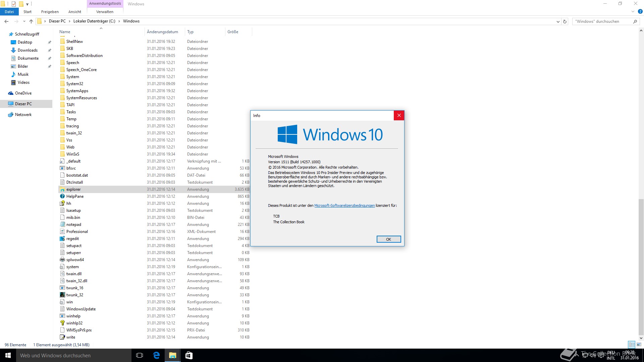Viewport: 644px width, 362px height.
Task: Sort by Änderungsdatum column header
Action: coord(165,32)
